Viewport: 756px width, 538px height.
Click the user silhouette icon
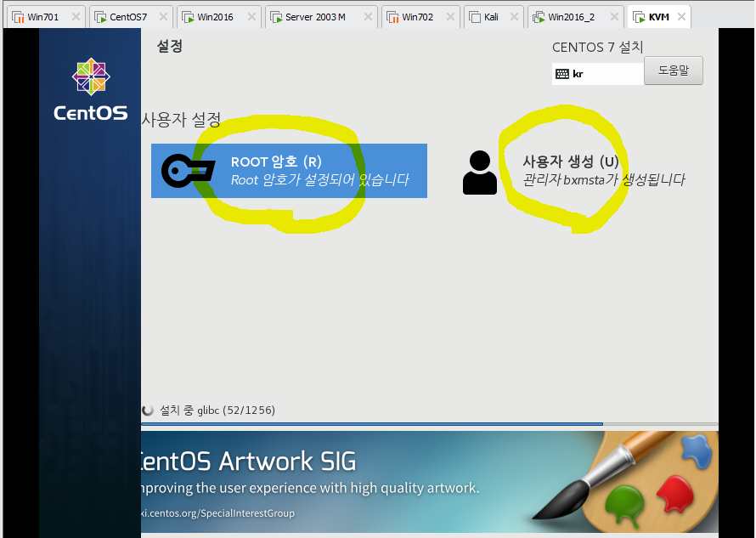click(x=480, y=173)
